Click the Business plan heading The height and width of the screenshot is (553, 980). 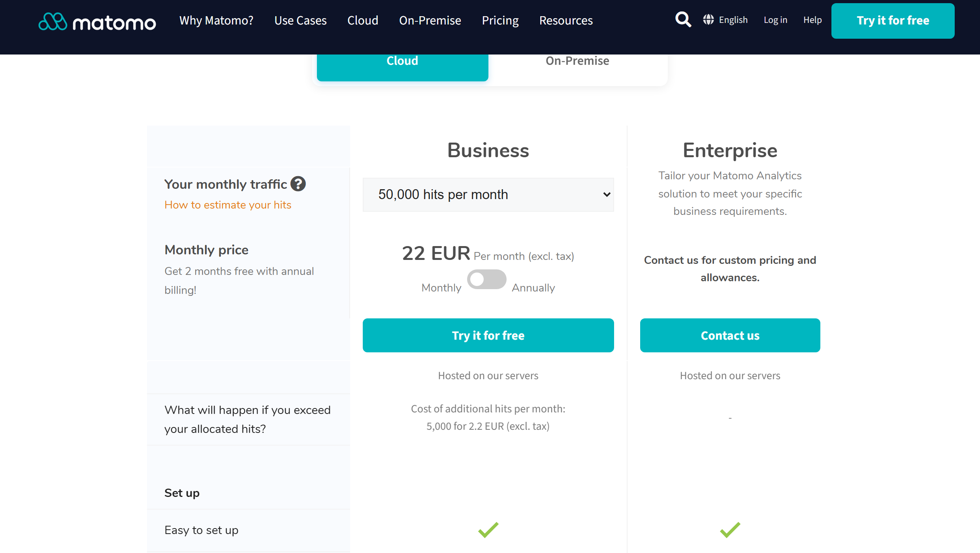[488, 150]
